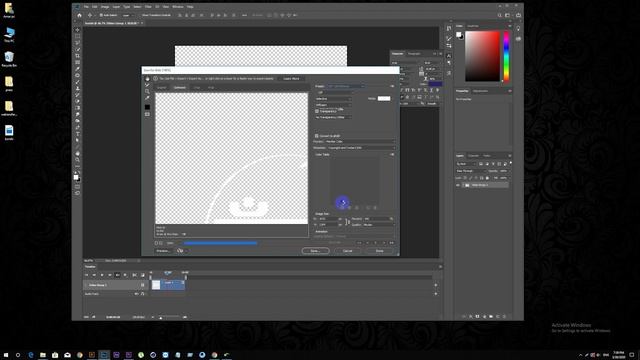Open the Preview Monitor Color dropdown
Image resolution: width=640 pixels, height=360 pixels.
pos(360,142)
